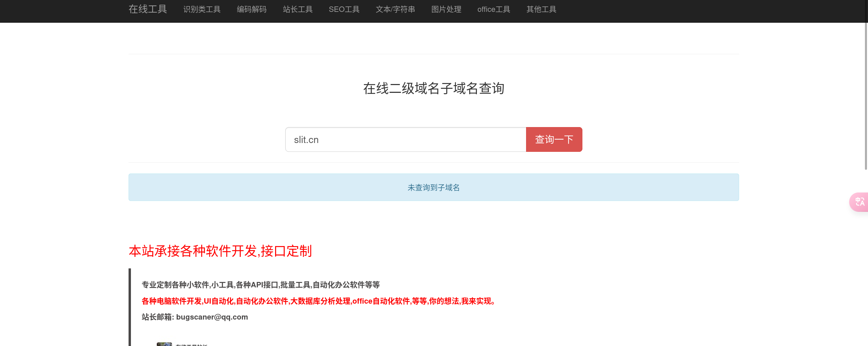
Task: Click the red line starting 各种电脑软件开发
Action: click(319, 301)
